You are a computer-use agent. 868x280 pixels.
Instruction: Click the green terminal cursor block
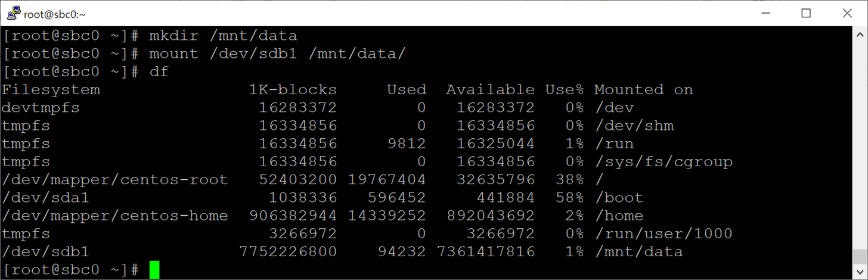pos(154,269)
